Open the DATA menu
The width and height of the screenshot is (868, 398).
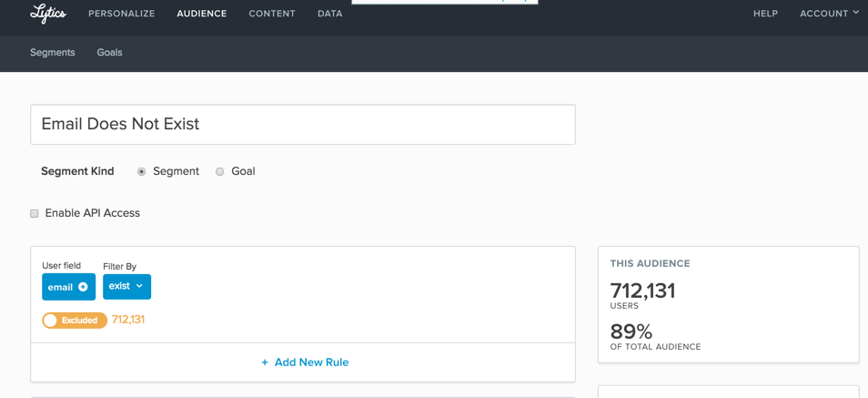(x=330, y=14)
